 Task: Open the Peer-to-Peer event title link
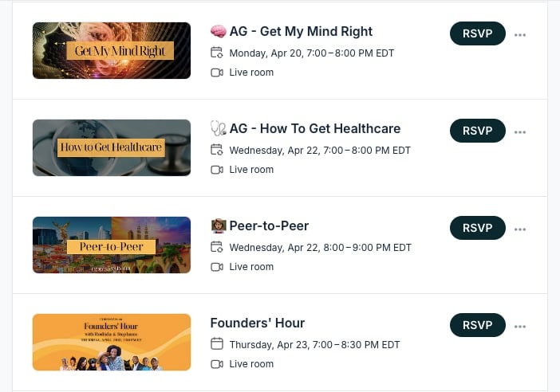(x=269, y=226)
